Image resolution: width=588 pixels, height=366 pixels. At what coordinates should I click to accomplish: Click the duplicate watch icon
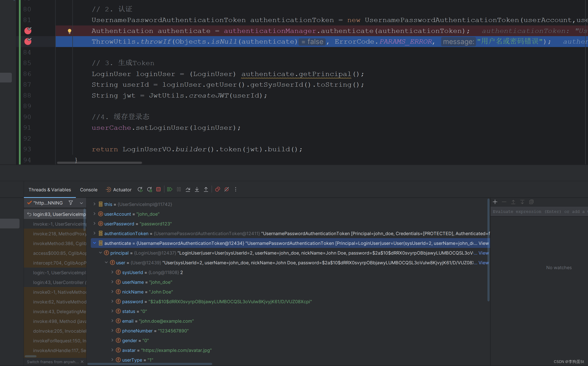pyautogui.click(x=531, y=202)
